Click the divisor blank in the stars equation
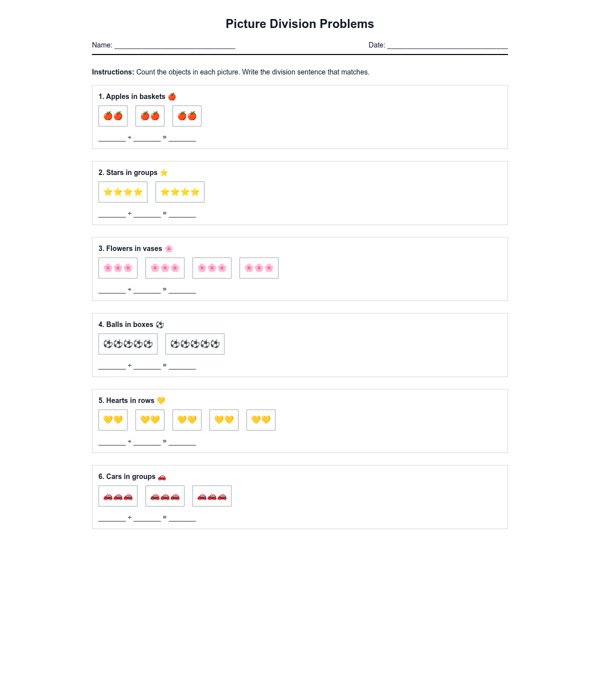The width and height of the screenshot is (600, 700). [147, 213]
